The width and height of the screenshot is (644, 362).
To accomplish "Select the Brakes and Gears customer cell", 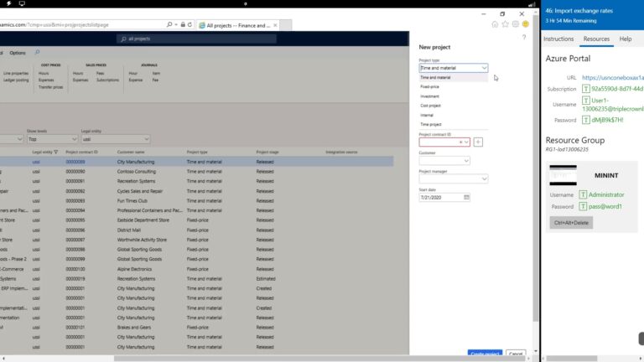I will (134, 328).
